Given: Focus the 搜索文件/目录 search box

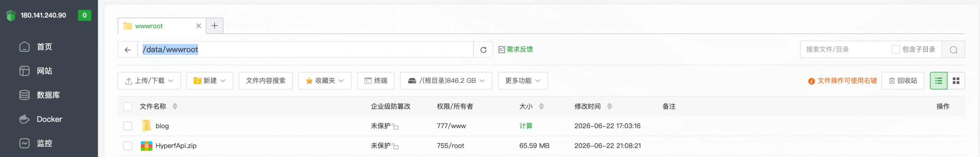Looking at the screenshot, I should pos(845,50).
